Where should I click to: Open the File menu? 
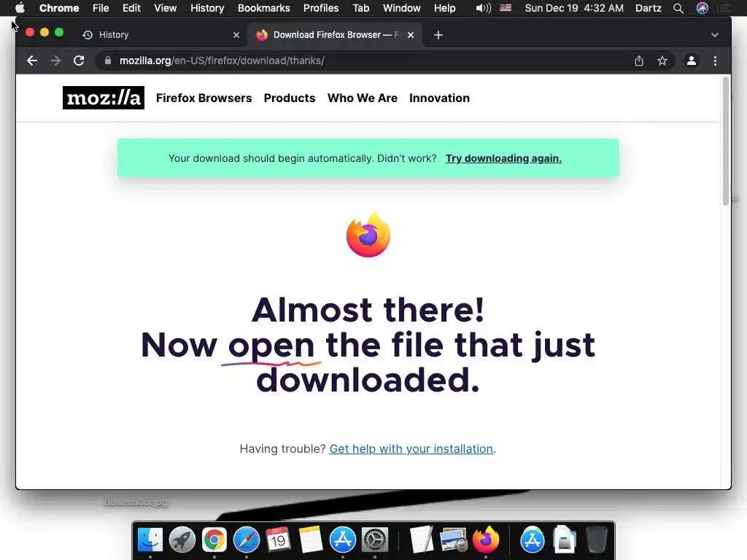point(101,8)
